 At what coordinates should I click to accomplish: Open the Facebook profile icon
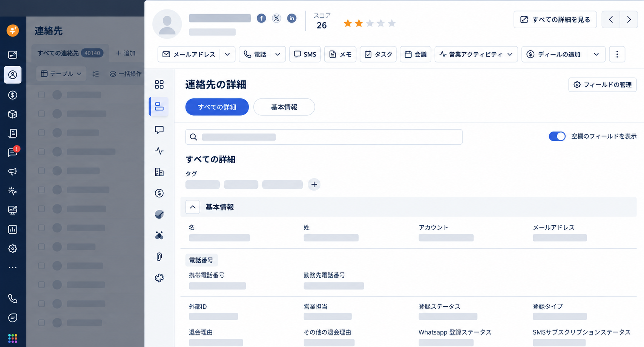click(261, 18)
